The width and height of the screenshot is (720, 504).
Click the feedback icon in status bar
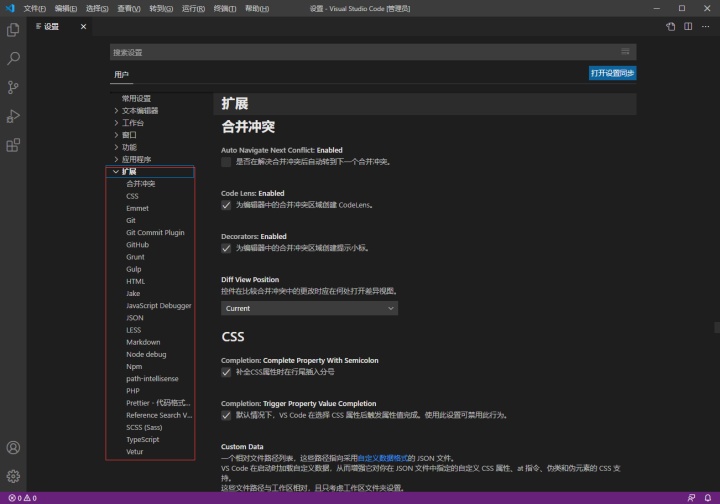691,498
